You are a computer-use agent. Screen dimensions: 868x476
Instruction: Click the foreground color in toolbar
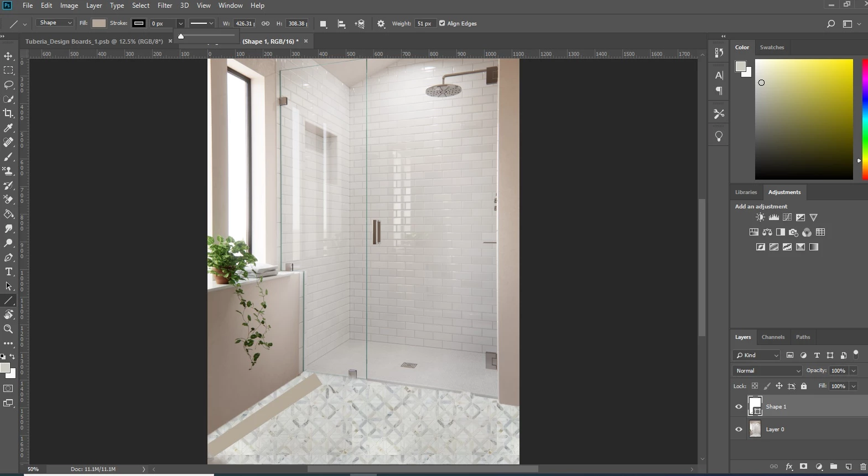[4, 367]
